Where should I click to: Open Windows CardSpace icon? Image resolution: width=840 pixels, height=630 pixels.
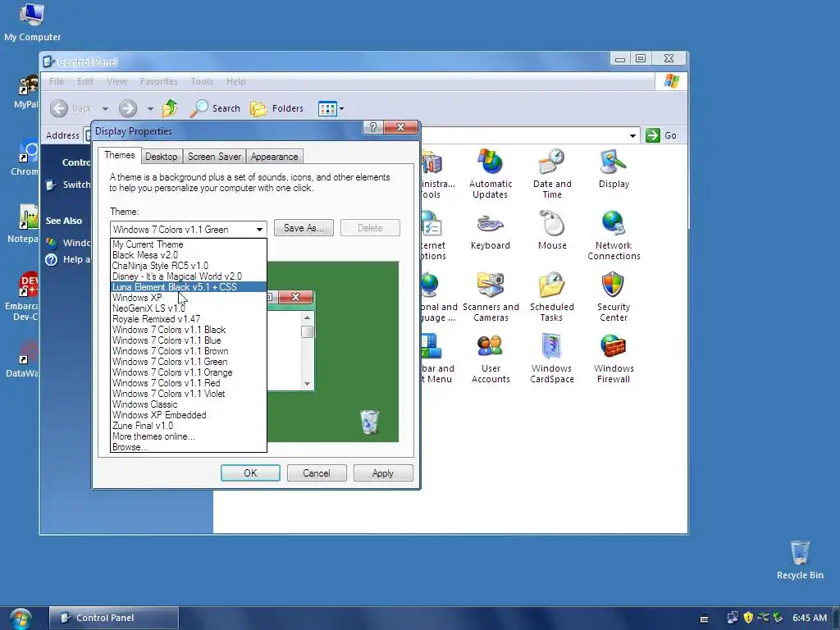pos(552,359)
